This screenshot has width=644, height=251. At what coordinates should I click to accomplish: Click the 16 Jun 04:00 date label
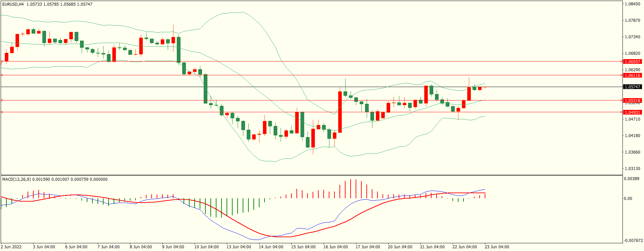click(335, 247)
